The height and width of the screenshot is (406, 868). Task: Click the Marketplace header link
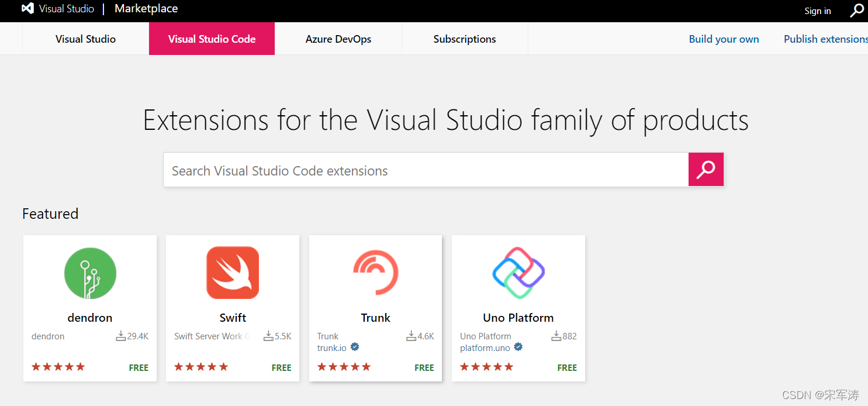point(146,9)
